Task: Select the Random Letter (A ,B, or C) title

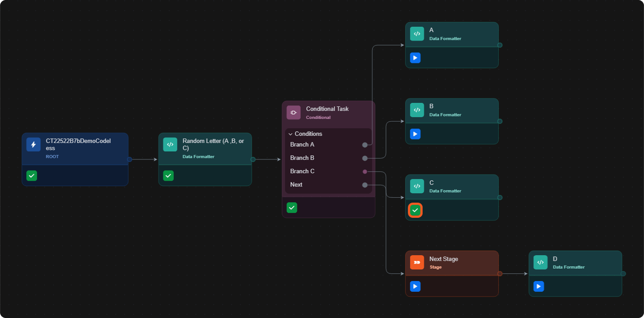Action: click(213, 144)
